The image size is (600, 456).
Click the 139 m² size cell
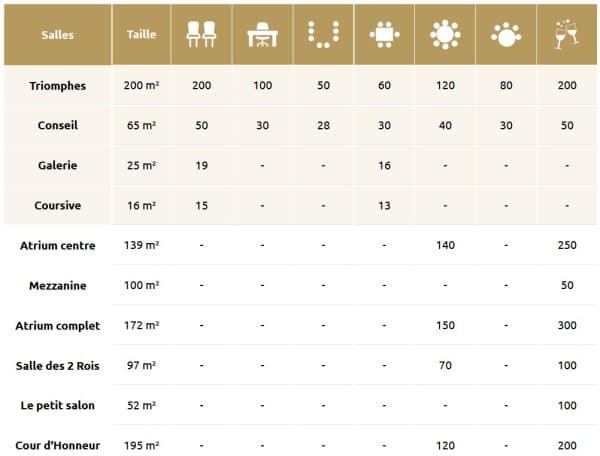[x=142, y=245]
